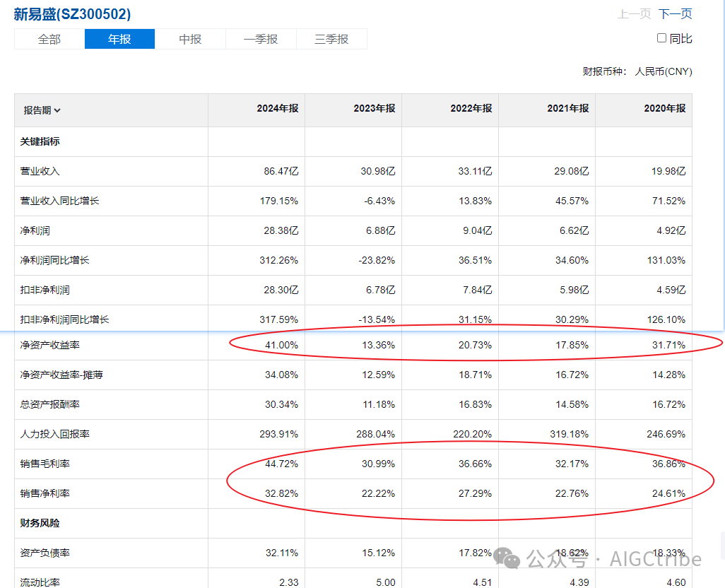Click the 30.98亿 revenue value
The image size is (725, 588).
(x=378, y=171)
